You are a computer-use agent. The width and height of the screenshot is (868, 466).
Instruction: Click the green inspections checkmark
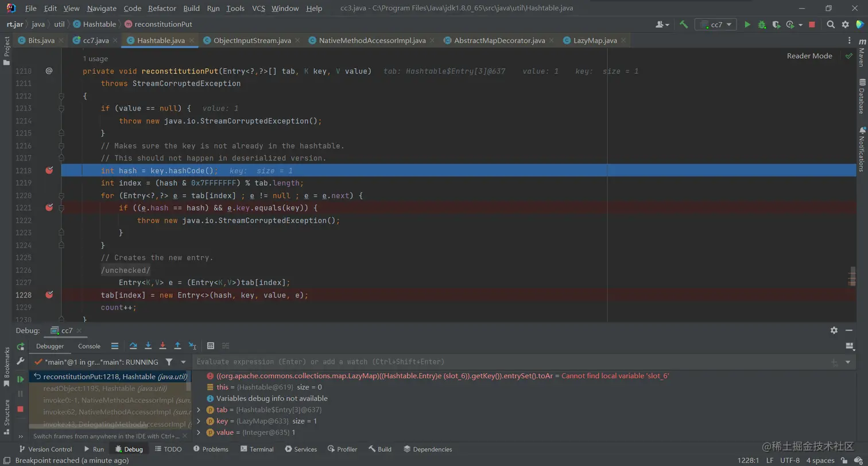coord(849,56)
